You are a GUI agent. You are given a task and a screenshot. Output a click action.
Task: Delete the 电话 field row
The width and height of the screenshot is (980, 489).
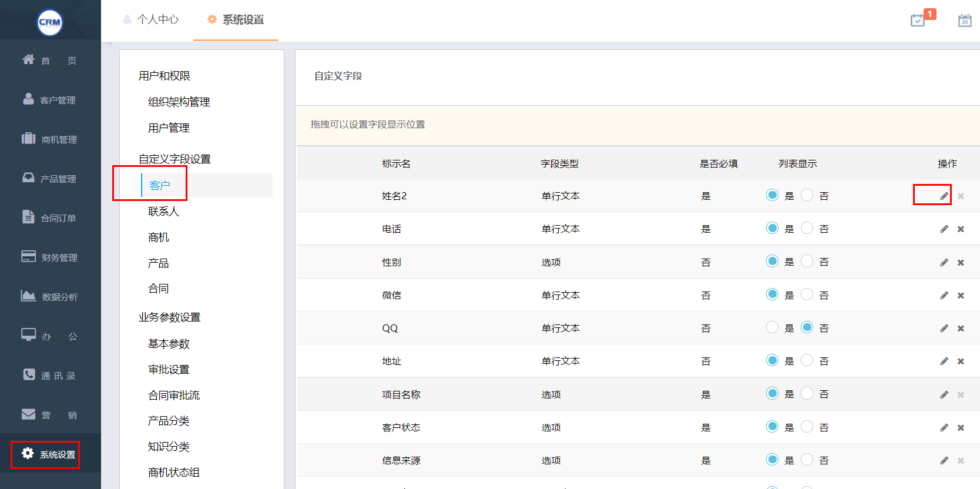coord(961,229)
